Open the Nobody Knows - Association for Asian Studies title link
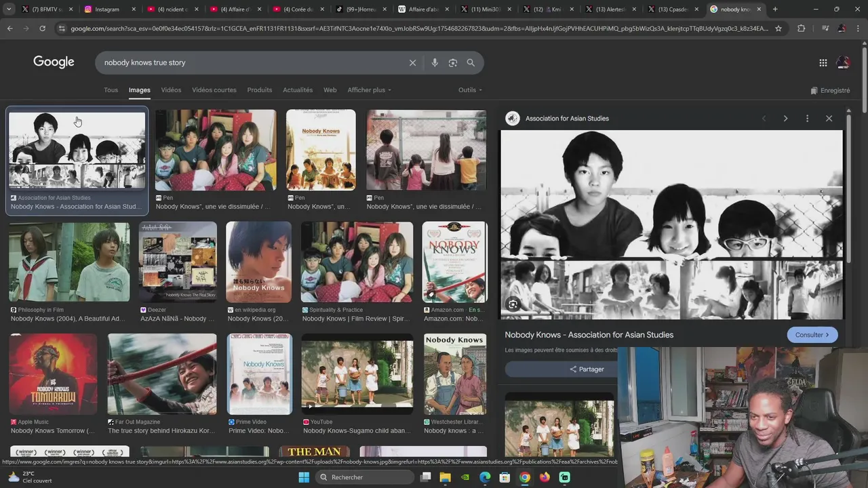 point(589,335)
